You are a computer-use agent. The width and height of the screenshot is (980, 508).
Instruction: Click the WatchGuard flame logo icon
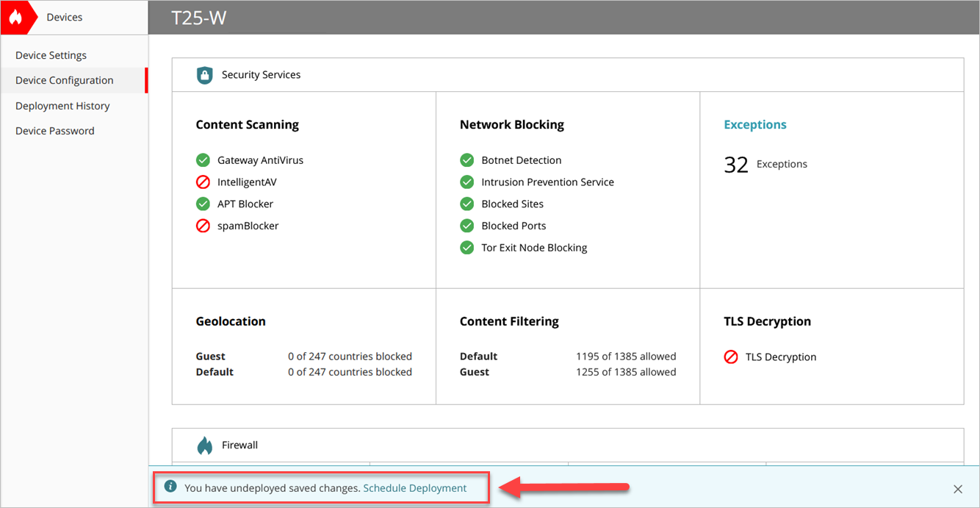[x=15, y=16]
